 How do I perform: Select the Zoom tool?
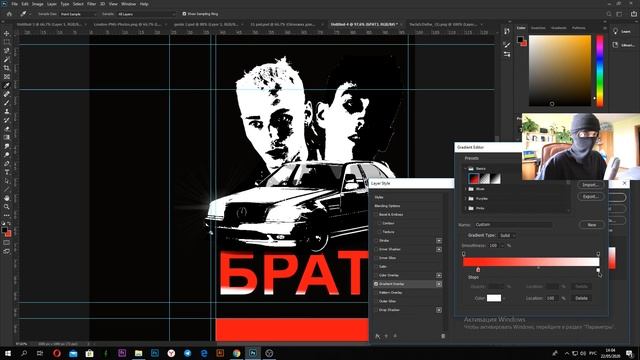pos(7,207)
